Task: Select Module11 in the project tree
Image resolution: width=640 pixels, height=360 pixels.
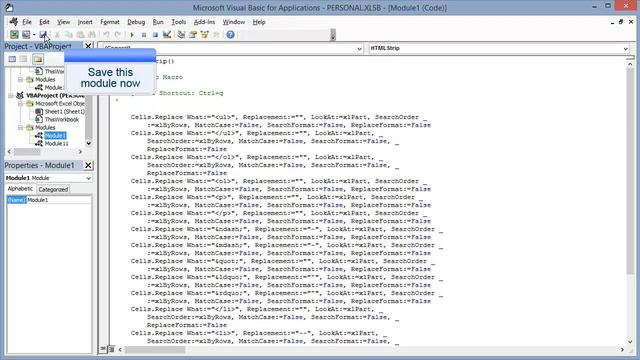Action: pos(56,144)
